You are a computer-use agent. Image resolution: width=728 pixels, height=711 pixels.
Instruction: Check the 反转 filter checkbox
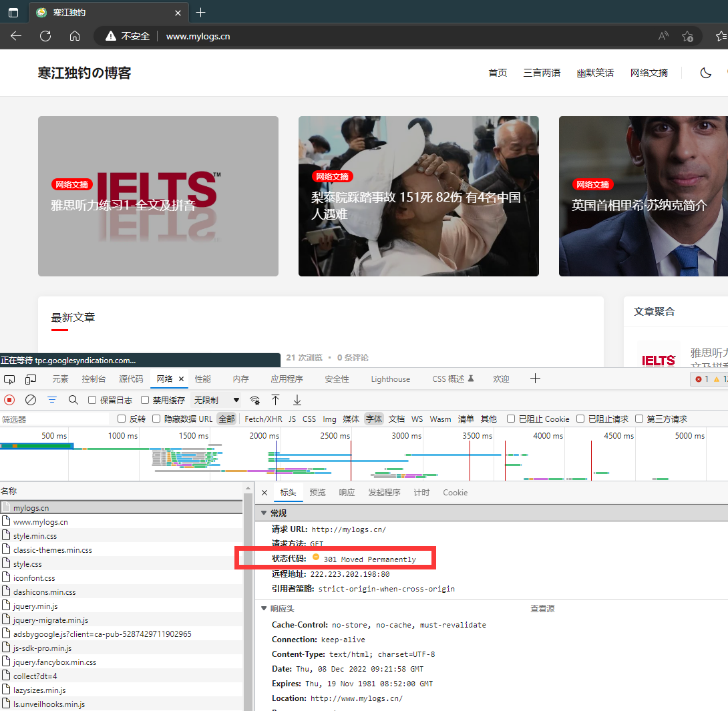click(x=122, y=419)
